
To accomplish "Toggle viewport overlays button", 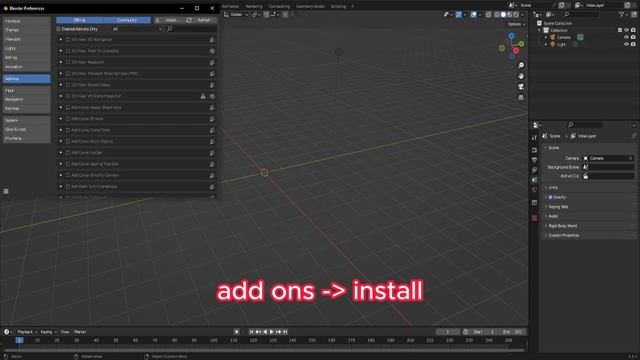I will [x=473, y=14].
